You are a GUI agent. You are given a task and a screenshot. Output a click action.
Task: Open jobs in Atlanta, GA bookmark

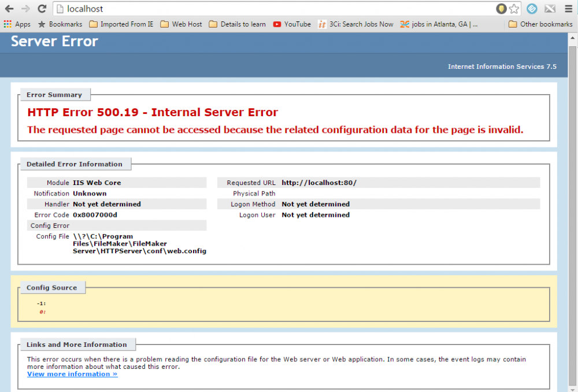[x=439, y=24]
